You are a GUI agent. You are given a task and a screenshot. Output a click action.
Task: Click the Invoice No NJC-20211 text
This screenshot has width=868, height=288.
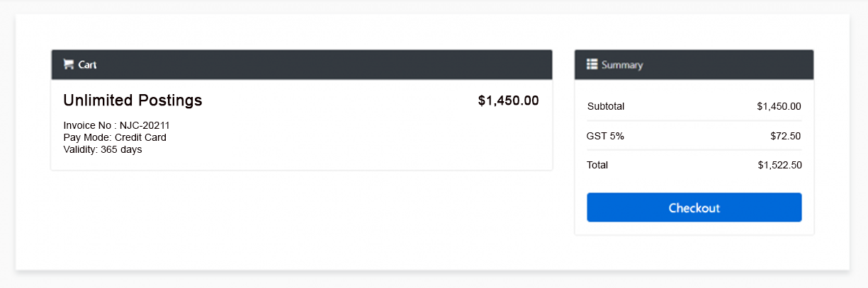coord(116,125)
